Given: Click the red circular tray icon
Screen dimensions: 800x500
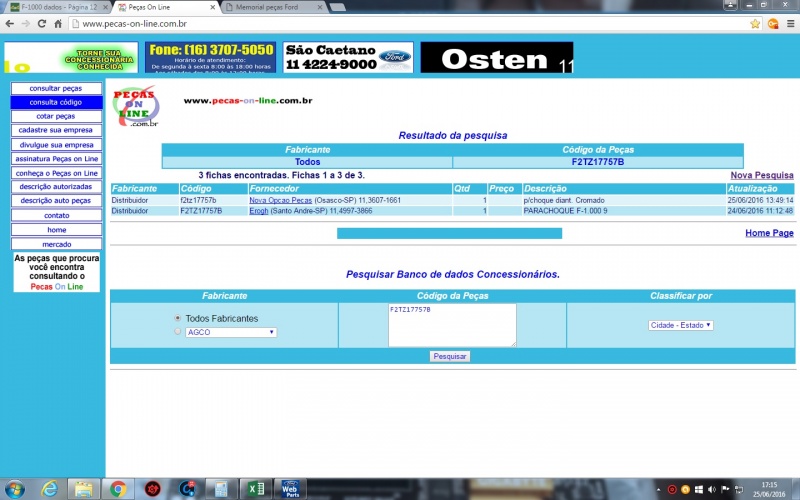Looking at the screenshot, I should tap(672, 490).
